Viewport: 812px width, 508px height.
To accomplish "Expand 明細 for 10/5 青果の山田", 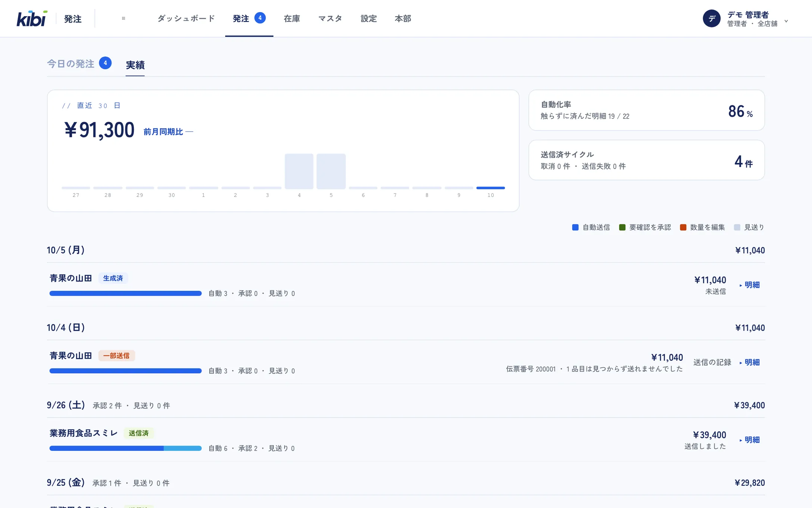I will (750, 285).
